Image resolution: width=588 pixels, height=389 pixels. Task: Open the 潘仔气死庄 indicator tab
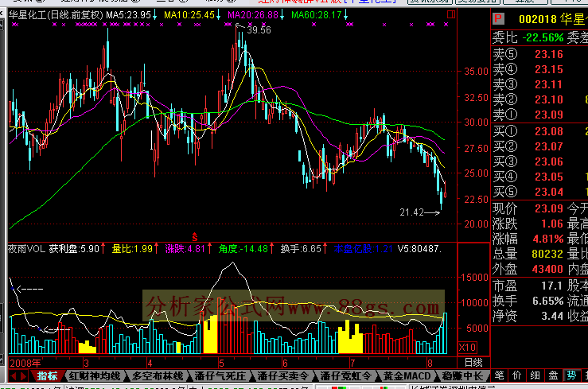(220, 376)
